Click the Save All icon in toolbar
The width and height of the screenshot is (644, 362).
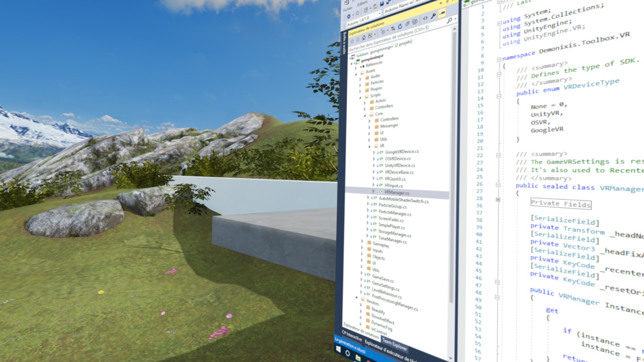point(388,2)
